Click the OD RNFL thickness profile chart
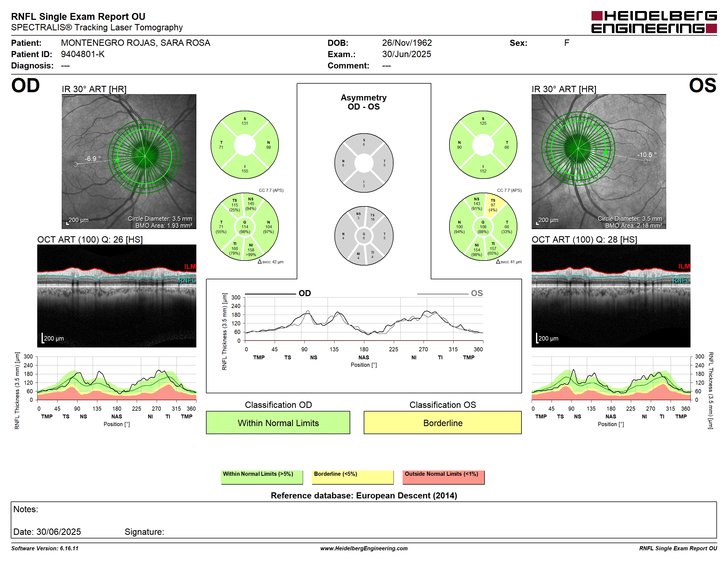The image size is (728, 563). pos(117,378)
